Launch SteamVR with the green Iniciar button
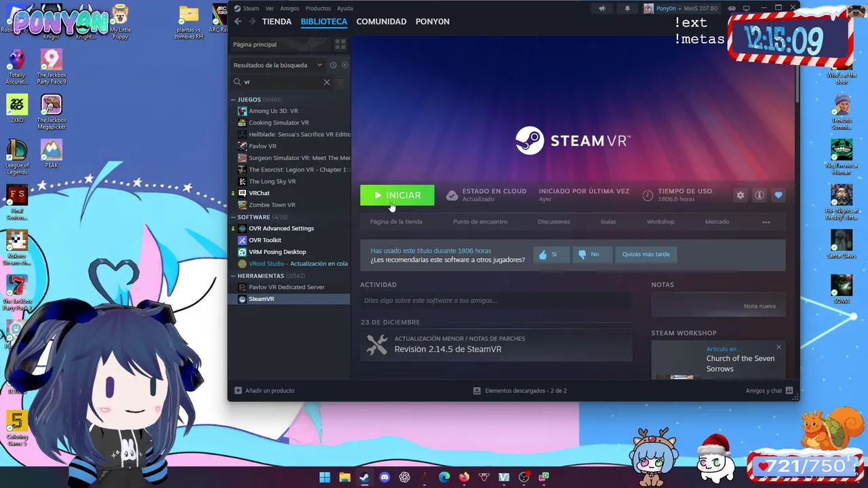 click(397, 195)
